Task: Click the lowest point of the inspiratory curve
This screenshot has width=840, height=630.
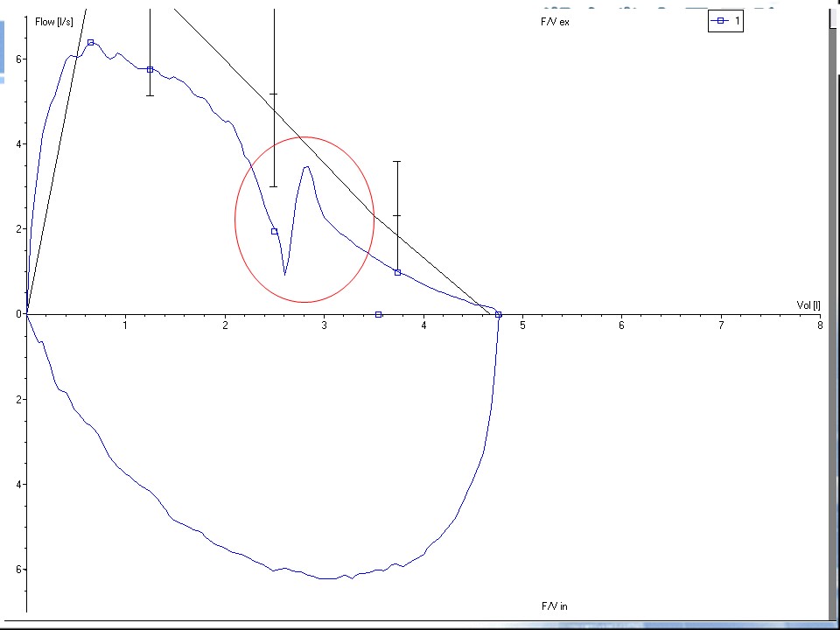Action: pos(328,578)
